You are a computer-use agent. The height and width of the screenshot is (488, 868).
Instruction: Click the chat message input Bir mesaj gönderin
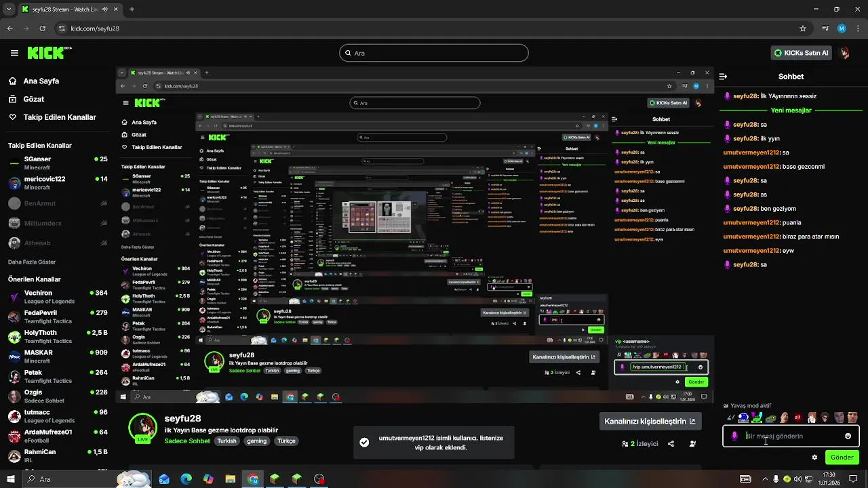[x=791, y=436]
